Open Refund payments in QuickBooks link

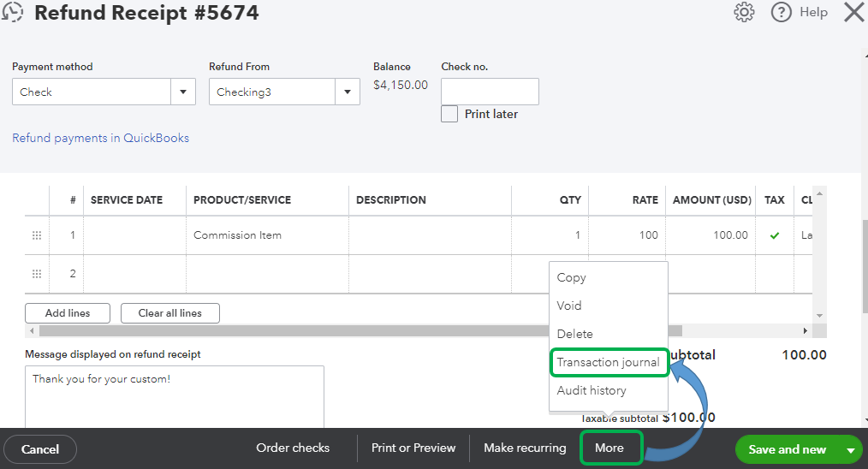tap(101, 138)
